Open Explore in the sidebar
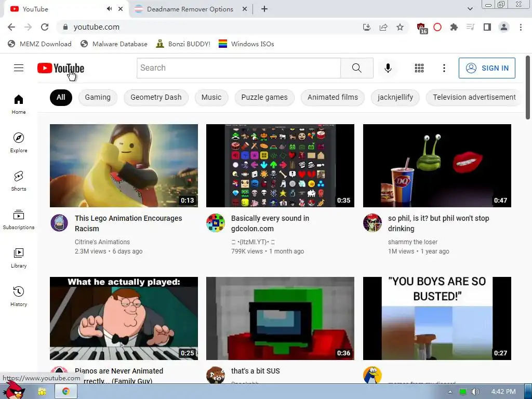This screenshot has height=399, width=532. click(19, 142)
